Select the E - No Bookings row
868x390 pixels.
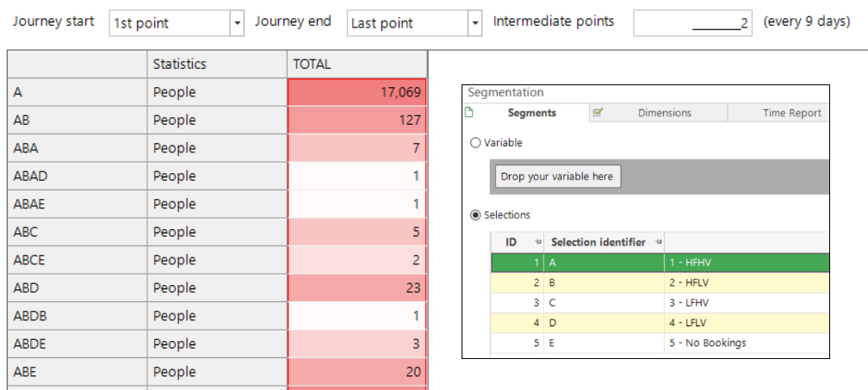pyautogui.click(x=660, y=343)
